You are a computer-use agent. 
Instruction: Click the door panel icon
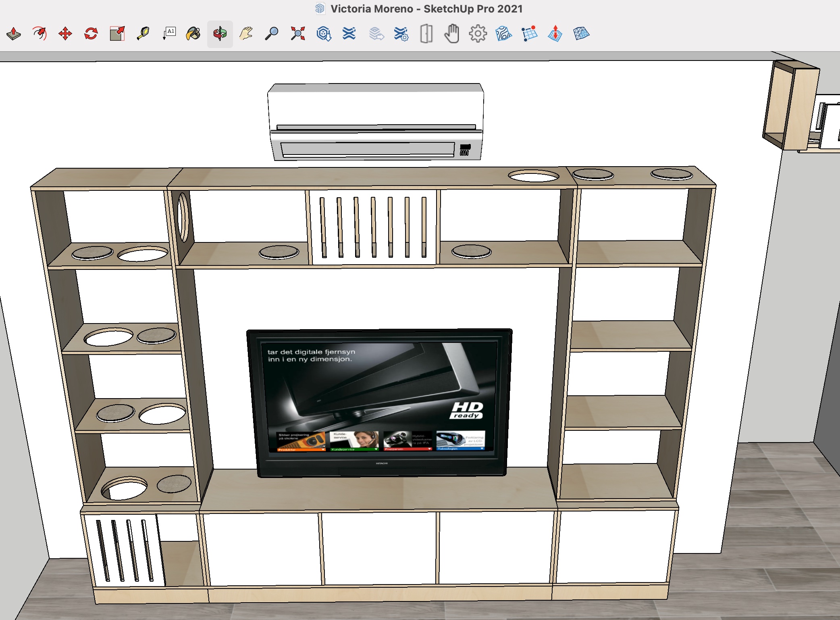click(x=426, y=34)
